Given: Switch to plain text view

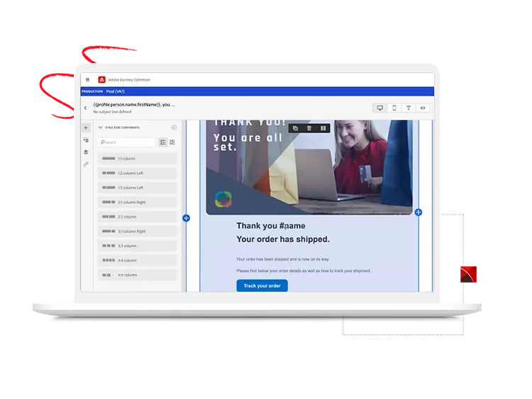Looking at the screenshot, I should click(x=409, y=108).
